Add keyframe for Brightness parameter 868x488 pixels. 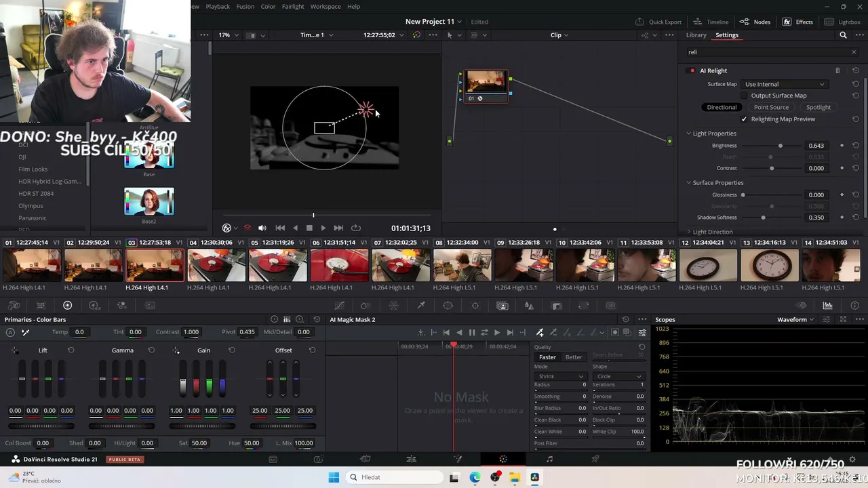(842, 146)
